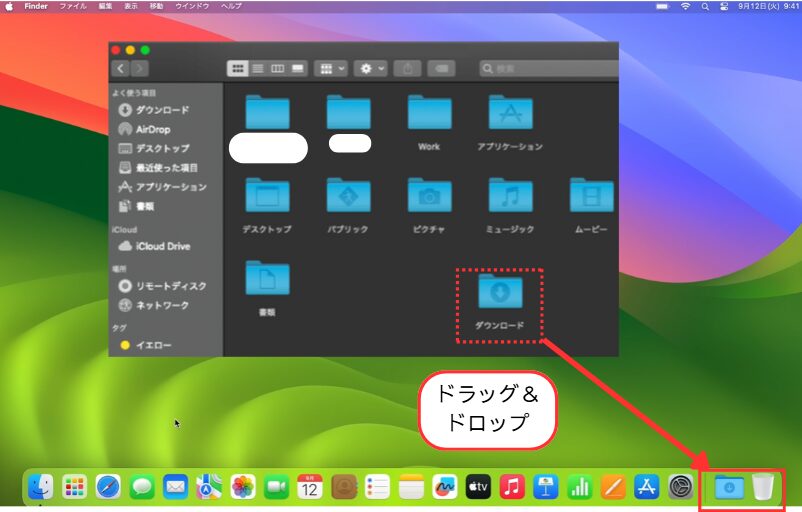This screenshot has width=802, height=512.
Task: Switch to column view in Finder toolbar
Action: pos(276,68)
